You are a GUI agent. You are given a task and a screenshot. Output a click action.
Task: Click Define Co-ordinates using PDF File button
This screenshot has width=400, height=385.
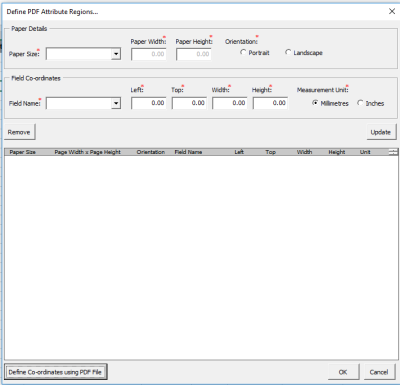pos(55,372)
